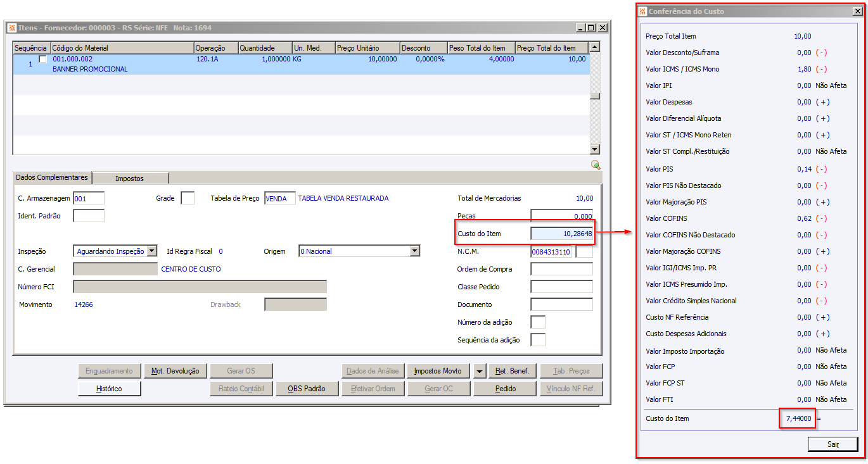
Task: Click the OBS Padrão button
Action: coord(307,389)
